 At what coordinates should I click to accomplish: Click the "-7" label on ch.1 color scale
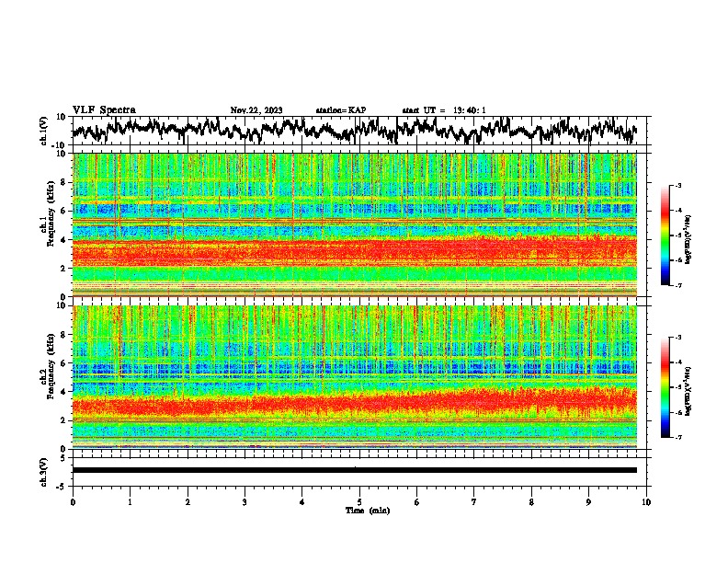[677, 285]
